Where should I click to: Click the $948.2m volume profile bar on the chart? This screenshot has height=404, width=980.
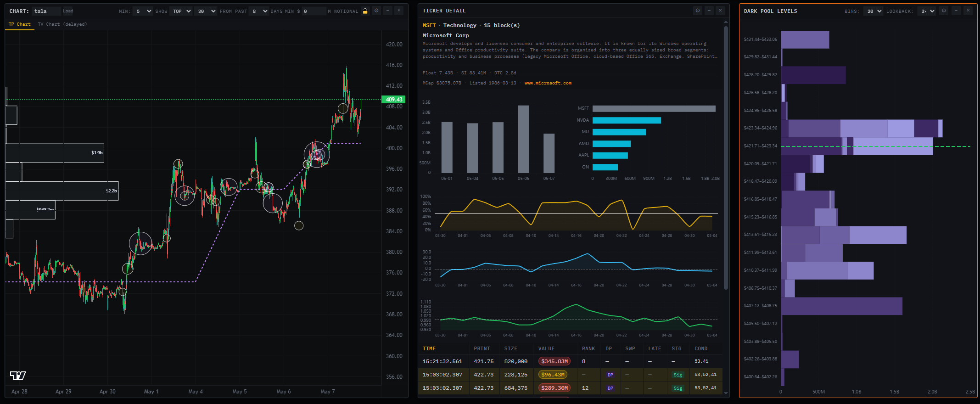click(x=30, y=210)
